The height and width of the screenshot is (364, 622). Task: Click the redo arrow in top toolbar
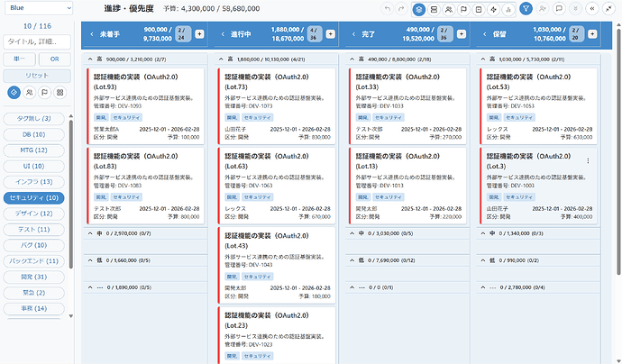(x=403, y=8)
